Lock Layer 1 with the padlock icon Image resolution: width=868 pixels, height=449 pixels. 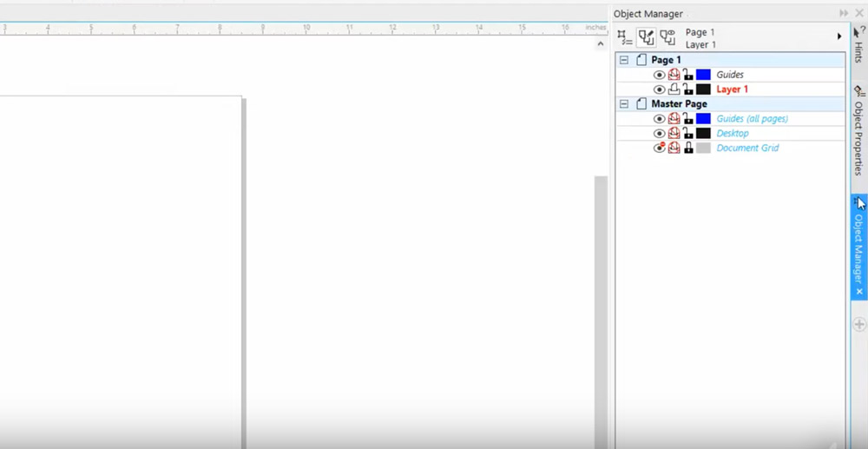pyautogui.click(x=688, y=89)
